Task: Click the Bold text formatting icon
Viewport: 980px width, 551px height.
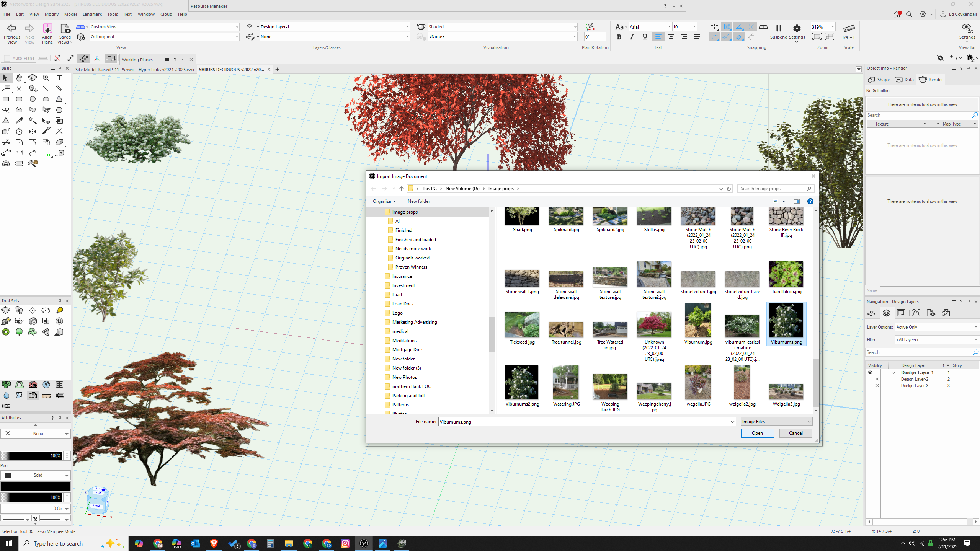Action: (x=619, y=37)
